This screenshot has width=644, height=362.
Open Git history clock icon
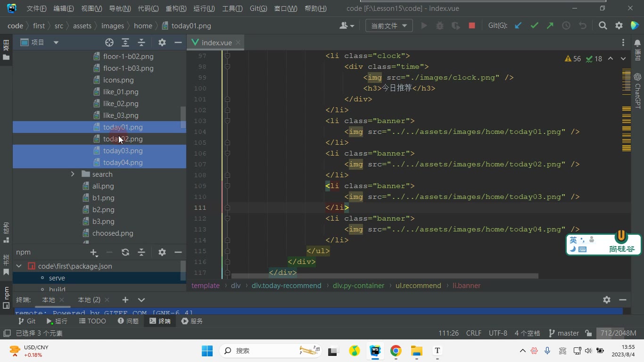(x=566, y=26)
